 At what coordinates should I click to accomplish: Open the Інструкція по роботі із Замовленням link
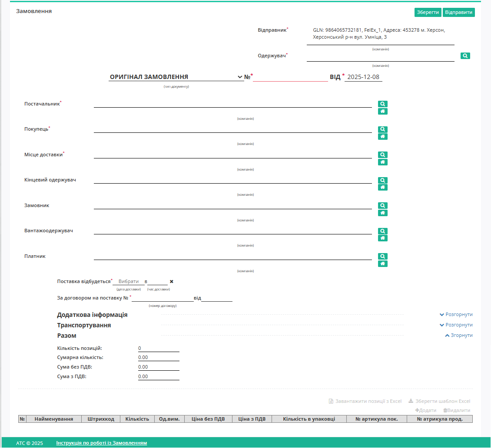101,443
